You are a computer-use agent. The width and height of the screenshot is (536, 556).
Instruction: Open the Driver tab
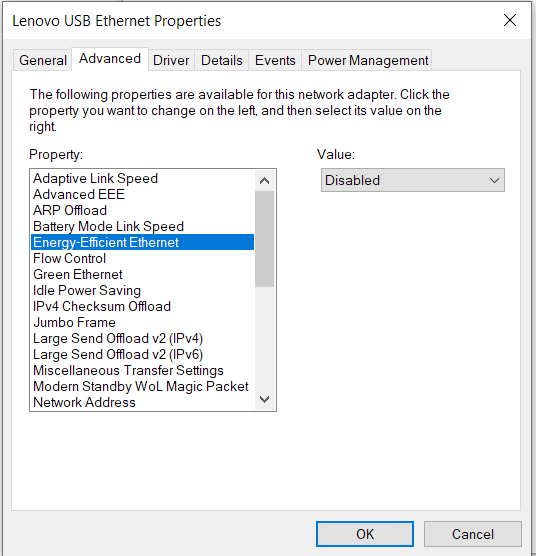171,60
